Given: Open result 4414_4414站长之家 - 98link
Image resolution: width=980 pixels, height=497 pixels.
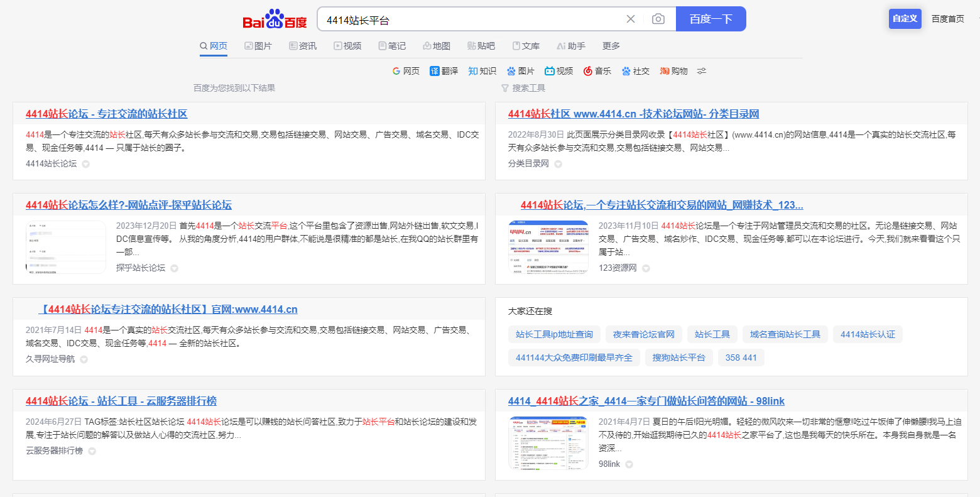Looking at the screenshot, I should (646, 401).
